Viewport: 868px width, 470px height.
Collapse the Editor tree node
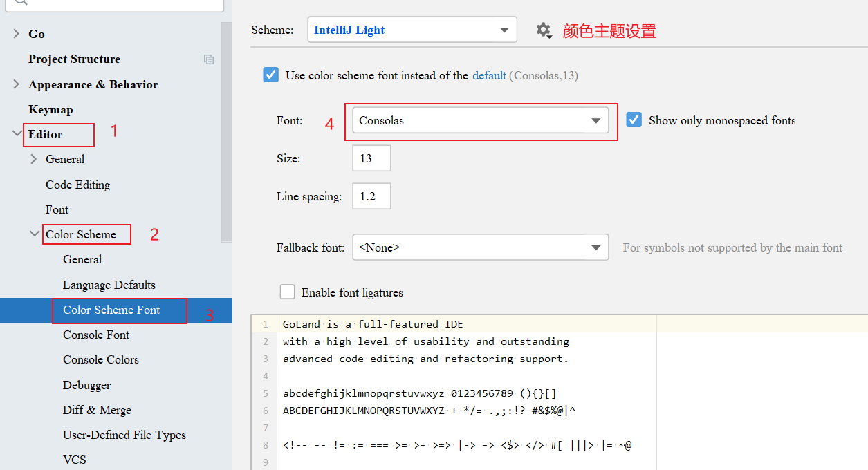(x=17, y=134)
